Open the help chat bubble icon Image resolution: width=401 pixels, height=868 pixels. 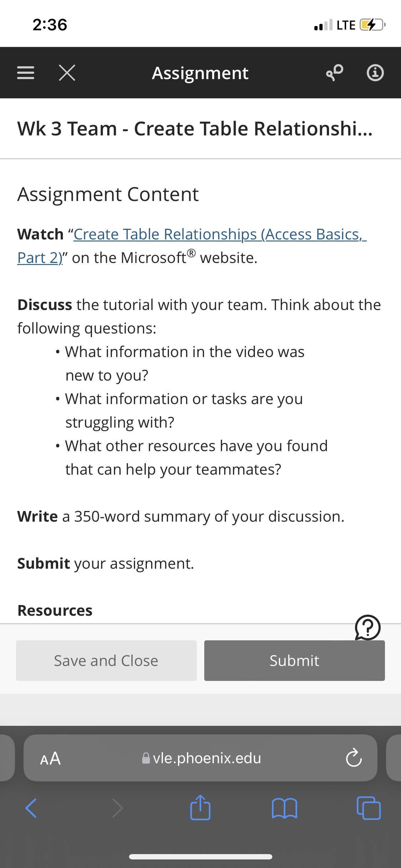tap(367, 628)
